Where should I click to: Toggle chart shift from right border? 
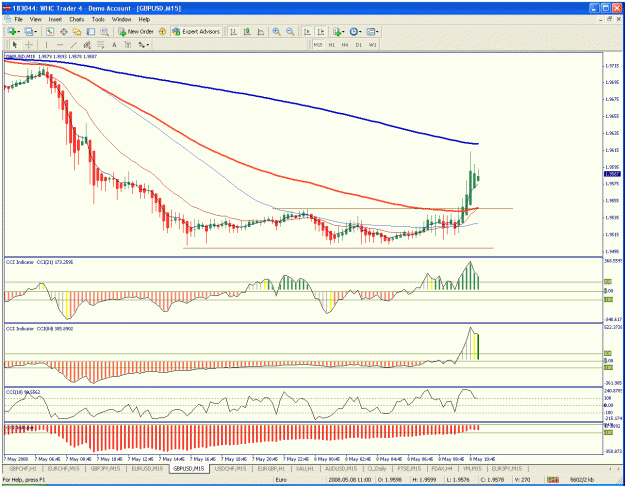[x=320, y=31]
